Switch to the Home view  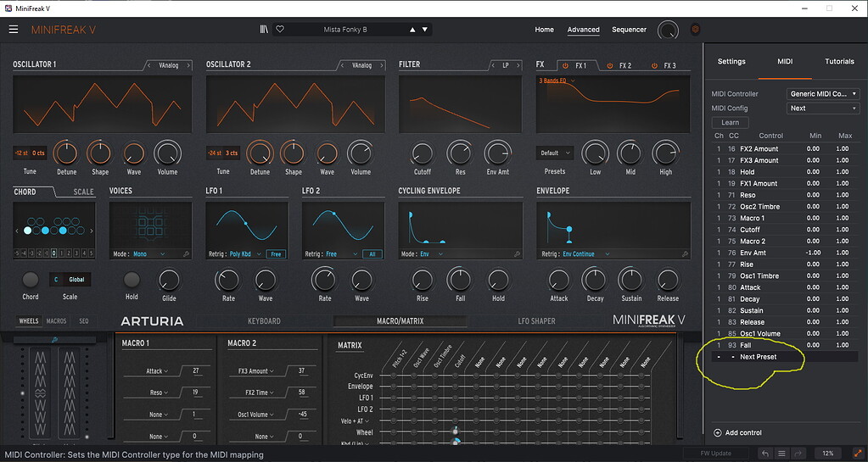(544, 30)
